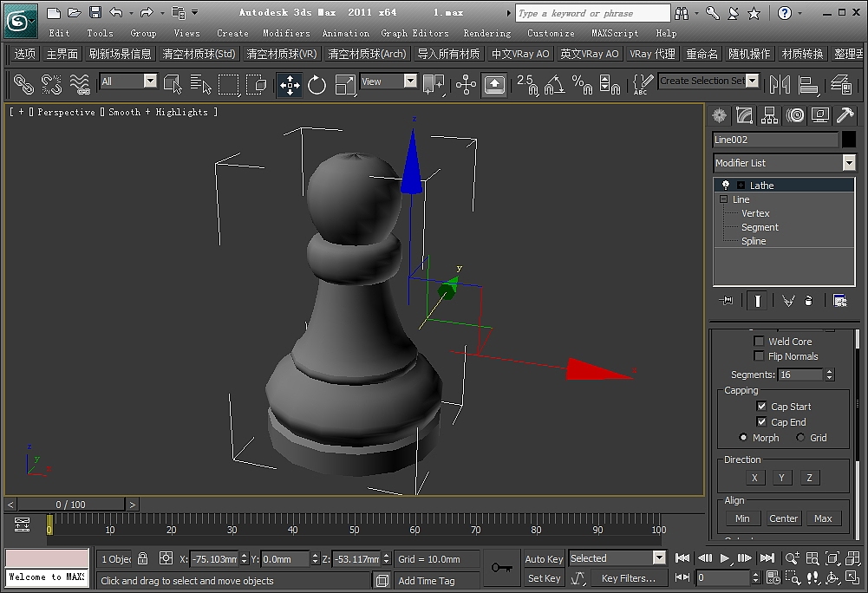This screenshot has width=868, height=593.
Task: Expand the Lathe modifier sub-objects
Action: pos(741,185)
